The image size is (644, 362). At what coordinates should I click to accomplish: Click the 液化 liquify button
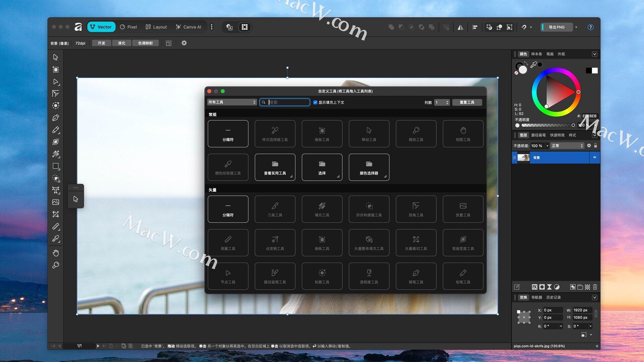[121, 43]
